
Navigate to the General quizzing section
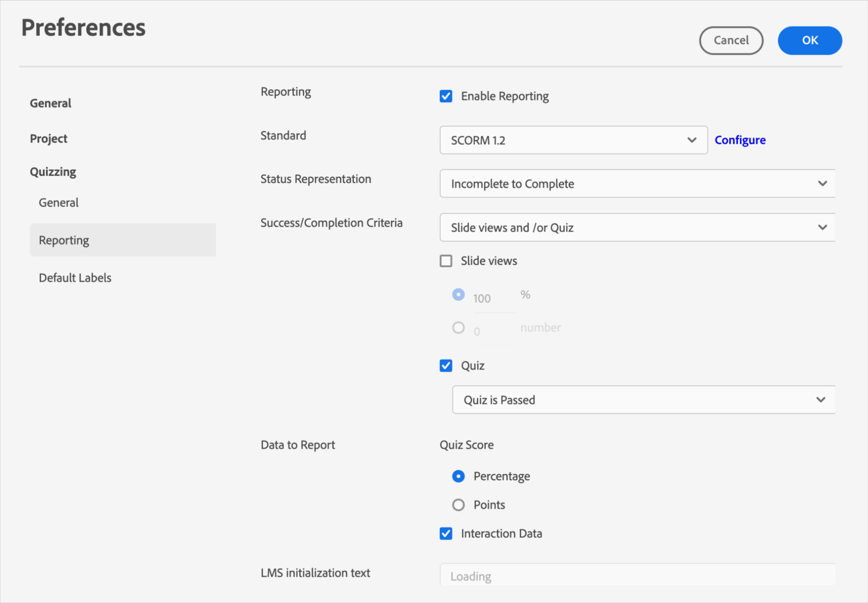59,203
